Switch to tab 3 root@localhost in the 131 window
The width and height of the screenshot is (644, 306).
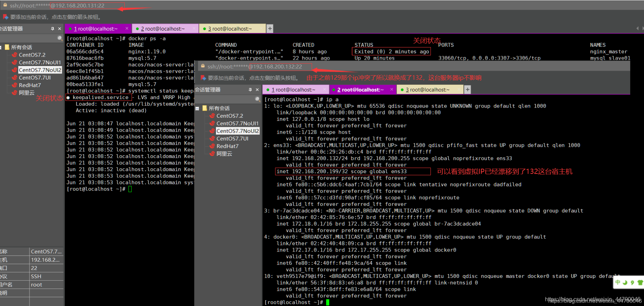(x=230, y=29)
